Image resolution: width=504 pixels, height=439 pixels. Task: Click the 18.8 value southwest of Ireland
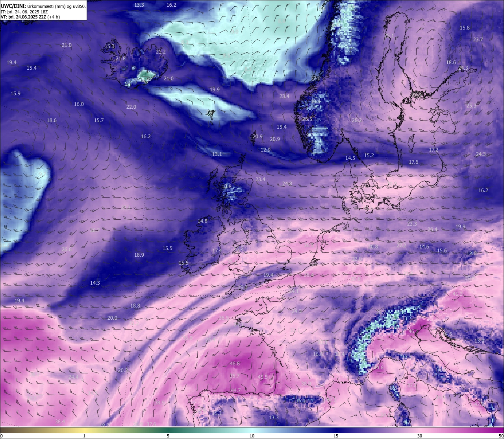(135, 306)
